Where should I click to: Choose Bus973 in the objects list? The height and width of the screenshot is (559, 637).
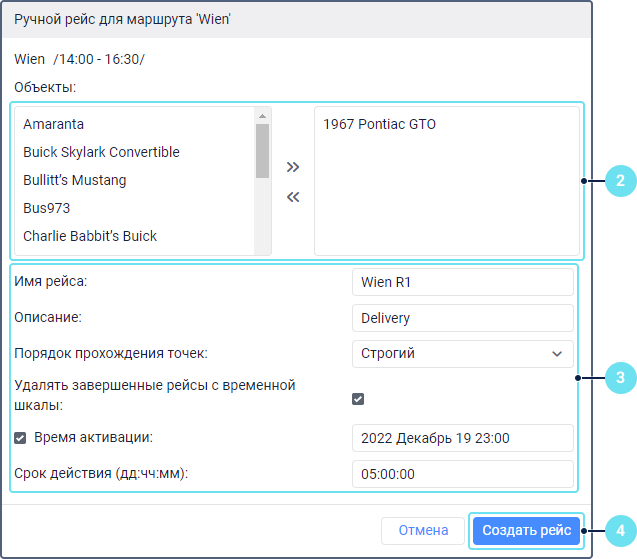point(47,208)
